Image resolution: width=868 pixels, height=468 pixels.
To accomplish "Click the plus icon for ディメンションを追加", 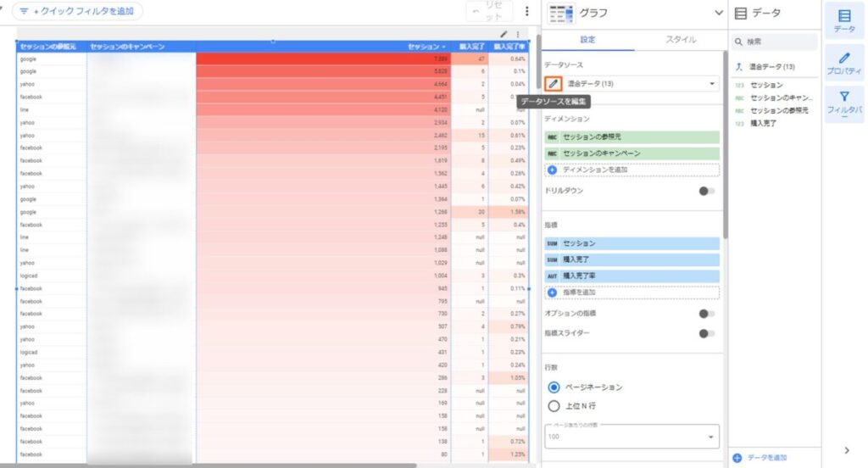I will click(x=553, y=170).
